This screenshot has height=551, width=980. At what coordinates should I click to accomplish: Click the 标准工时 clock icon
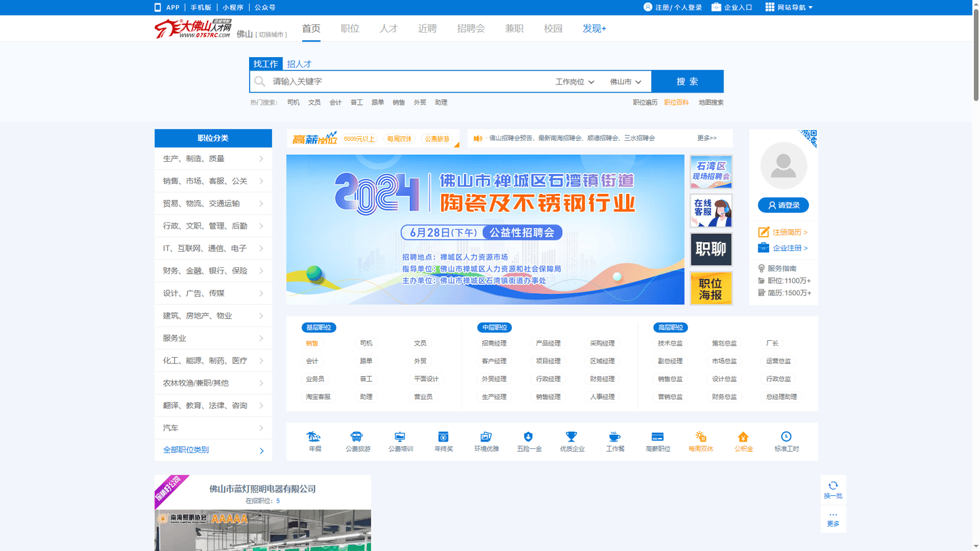[x=786, y=437]
